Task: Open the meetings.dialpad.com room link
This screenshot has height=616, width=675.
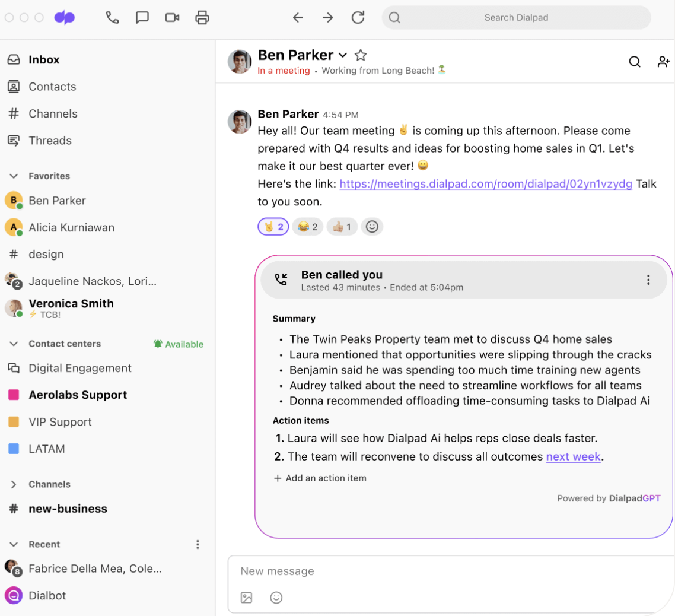Action: click(x=486, y=184)
